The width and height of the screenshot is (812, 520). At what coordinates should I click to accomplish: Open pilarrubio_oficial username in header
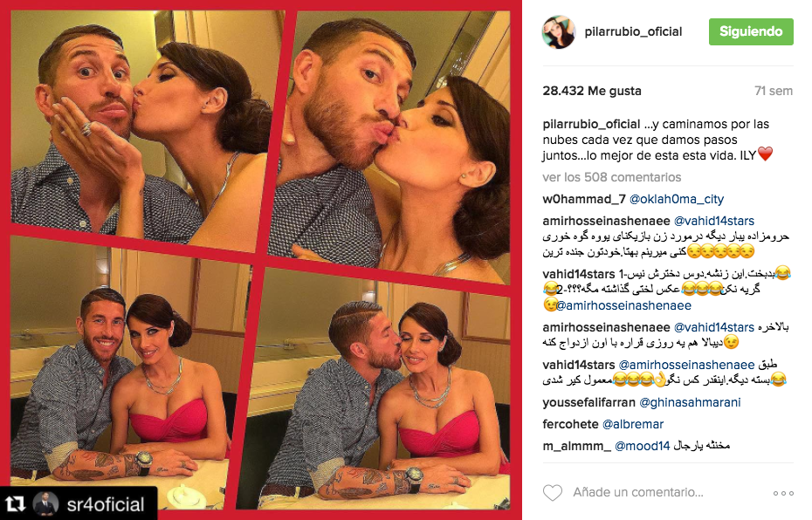tap(633, 31)
